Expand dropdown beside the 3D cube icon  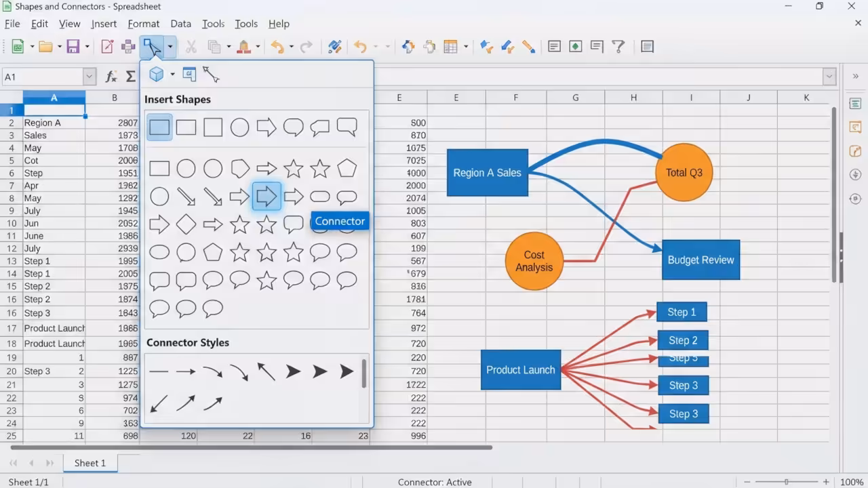tap(172, 74)
